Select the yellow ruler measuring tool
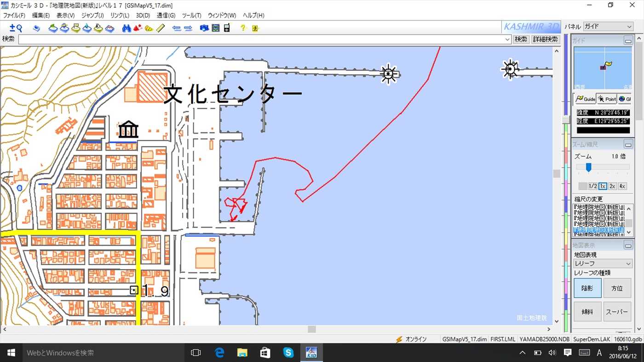 [x=160, y=28]
